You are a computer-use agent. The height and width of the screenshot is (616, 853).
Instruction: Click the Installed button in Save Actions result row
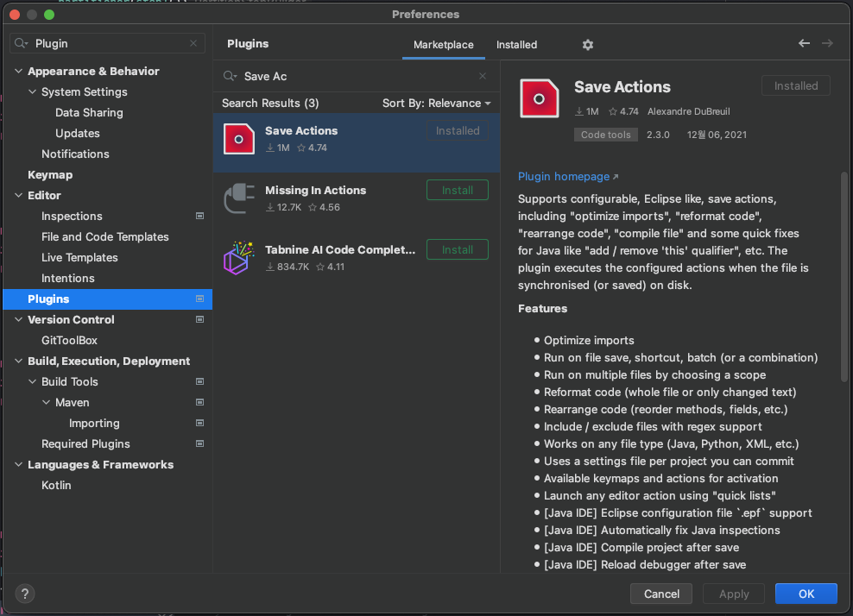[x=457, y=131]
